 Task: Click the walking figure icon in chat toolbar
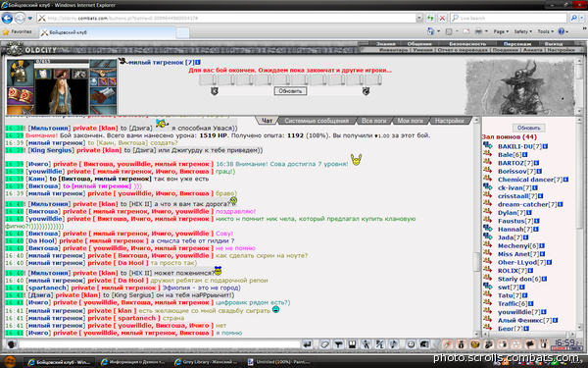[x=366, y=344]
